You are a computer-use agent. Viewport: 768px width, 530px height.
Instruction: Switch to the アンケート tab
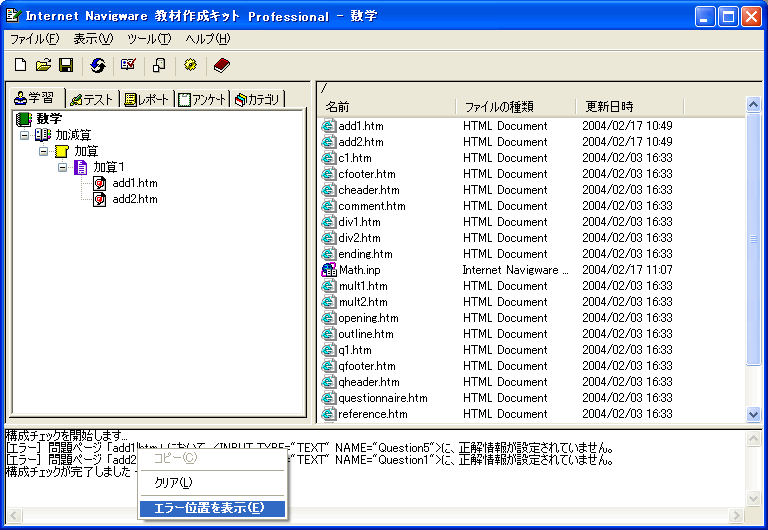click(202, 99)
